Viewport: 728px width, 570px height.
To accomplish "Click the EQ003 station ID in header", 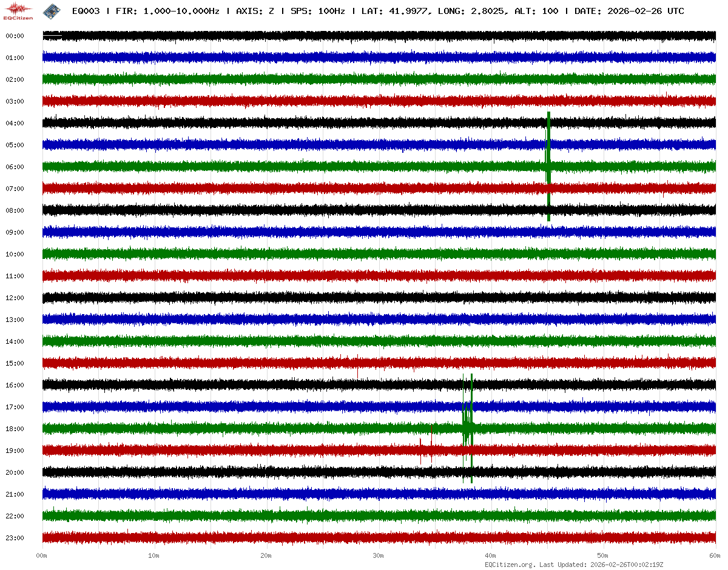I will [x=86, y=12].
